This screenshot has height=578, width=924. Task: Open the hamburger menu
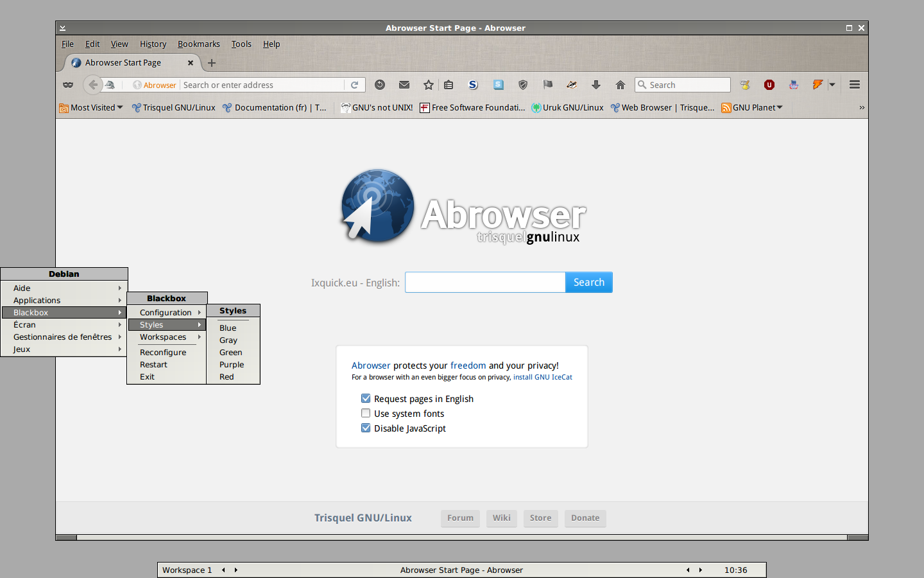(x=855, y=85)
